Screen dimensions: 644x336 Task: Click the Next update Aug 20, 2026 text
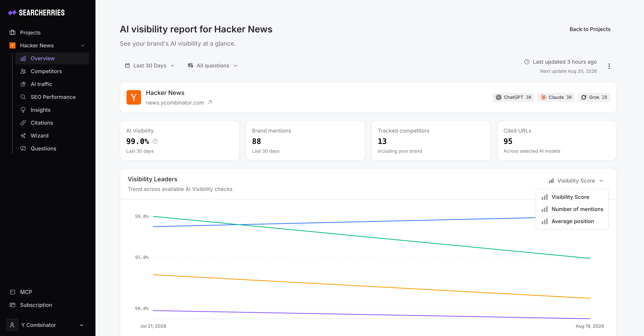click(x=568, y=71)
